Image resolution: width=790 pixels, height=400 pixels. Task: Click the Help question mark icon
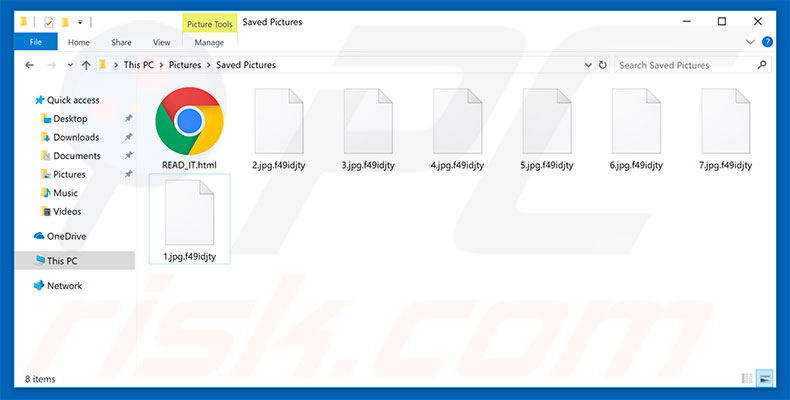click(767, 42)
